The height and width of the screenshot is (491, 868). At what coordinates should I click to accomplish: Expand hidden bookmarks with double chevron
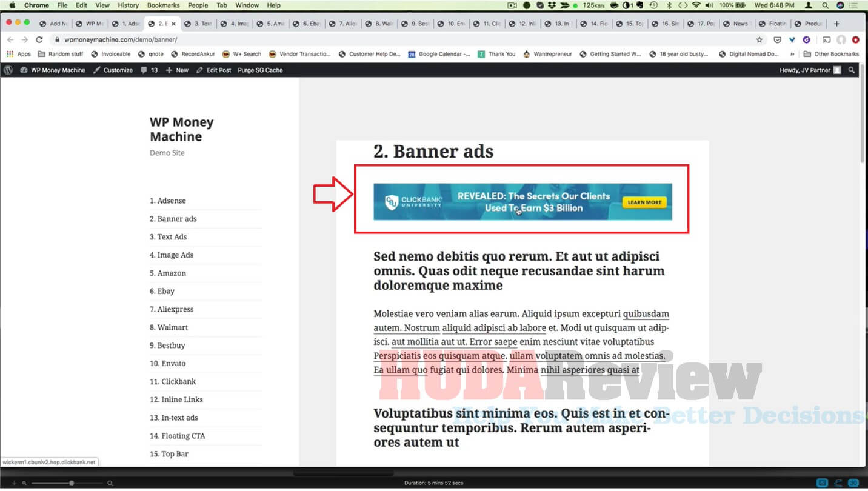pos(792,54)
